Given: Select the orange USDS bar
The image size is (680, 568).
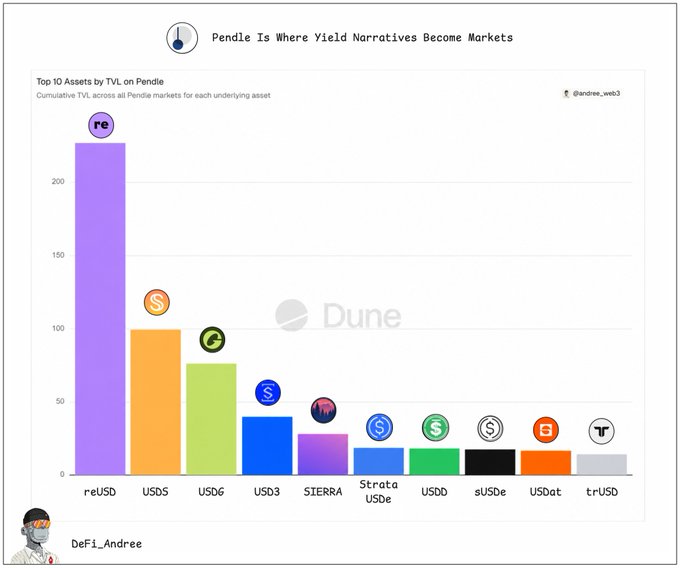Looking at the screenshot, I should [156, 402].
